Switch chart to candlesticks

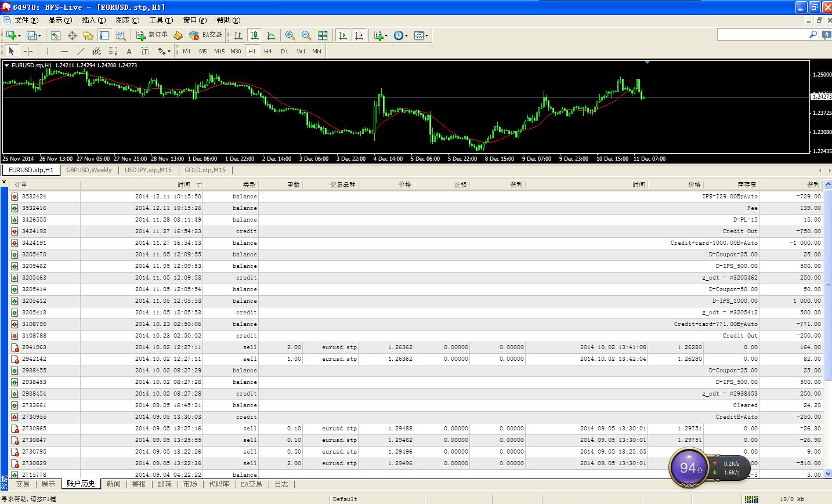(254, 35)
